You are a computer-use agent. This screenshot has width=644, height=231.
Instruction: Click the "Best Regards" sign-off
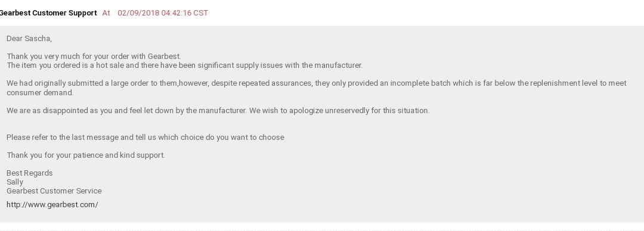[30, 173]
